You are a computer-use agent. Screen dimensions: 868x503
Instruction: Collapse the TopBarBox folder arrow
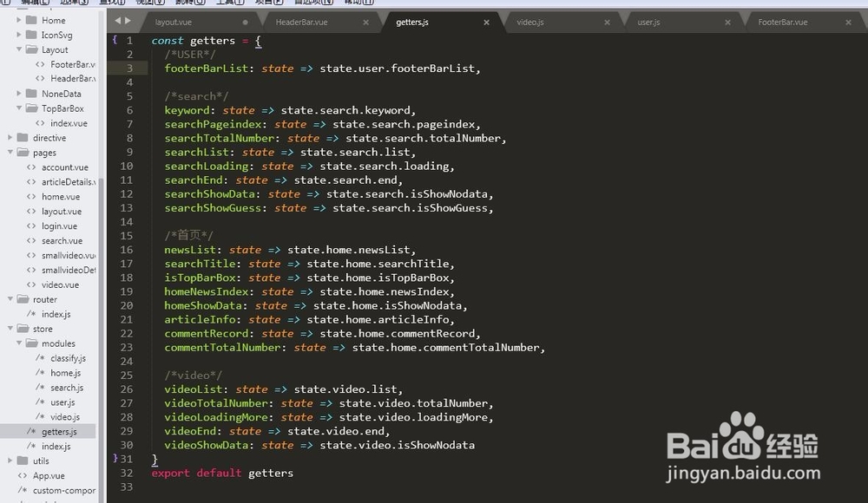pyautogui.click(x=19, y=108)
